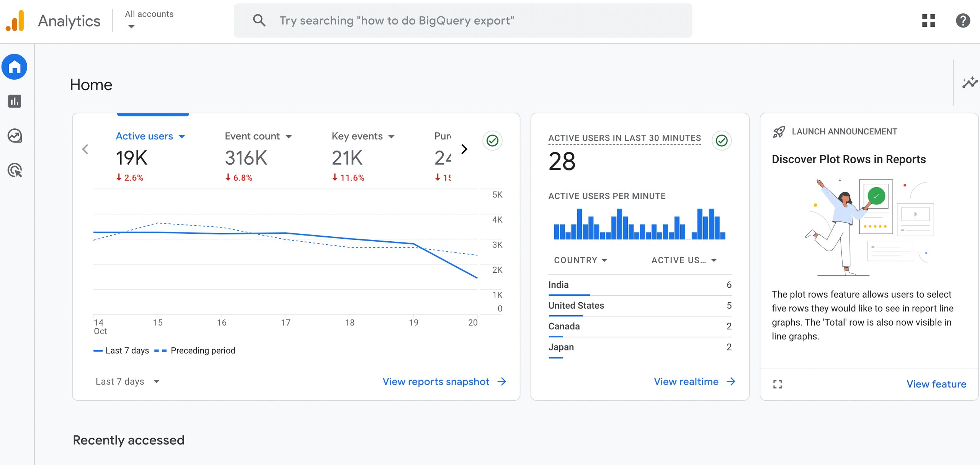Click View realtime link
This screenshot has height=465, width=980.
[686, 381]
